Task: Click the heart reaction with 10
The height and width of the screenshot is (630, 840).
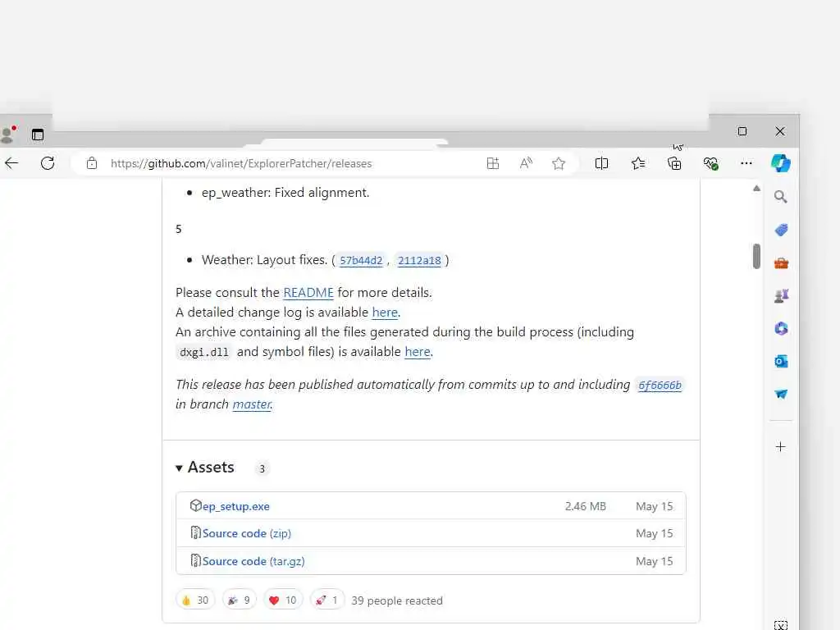Action: [283, 600]
